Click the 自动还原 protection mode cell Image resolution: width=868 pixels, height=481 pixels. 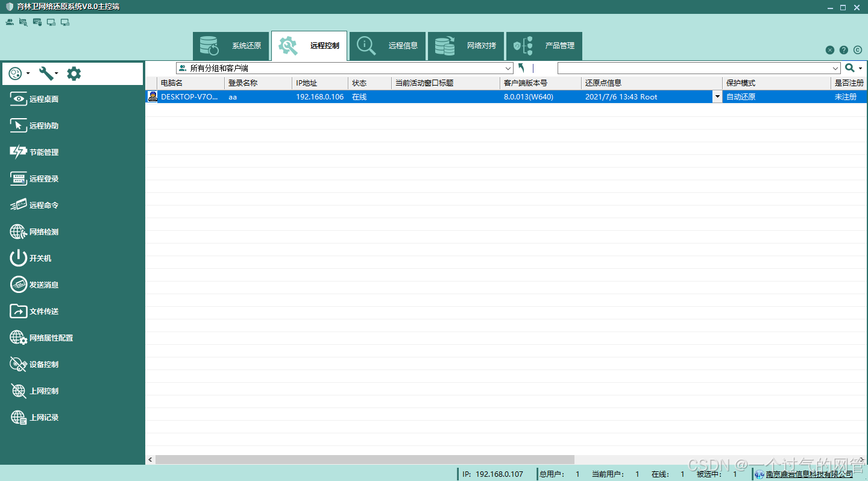(776, 97)
